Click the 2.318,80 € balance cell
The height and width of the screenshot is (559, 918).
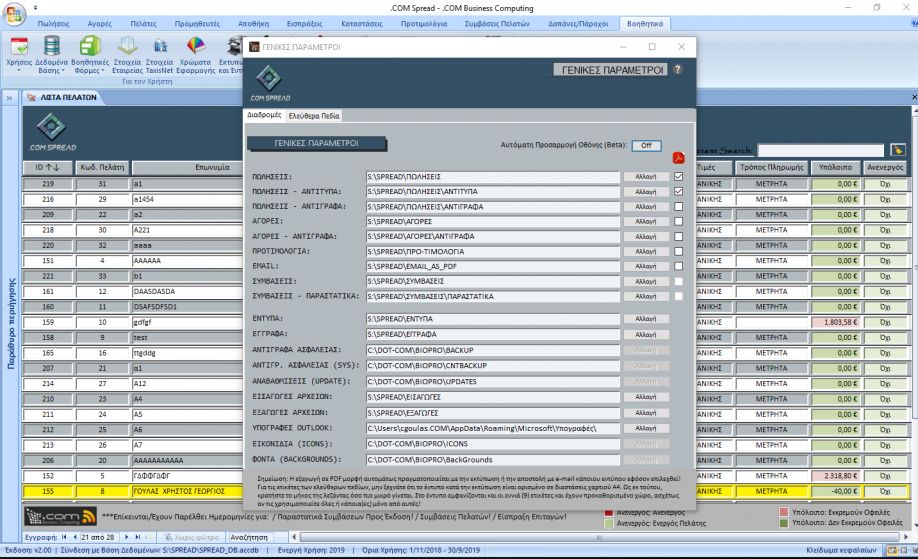[x=835, y=476]
